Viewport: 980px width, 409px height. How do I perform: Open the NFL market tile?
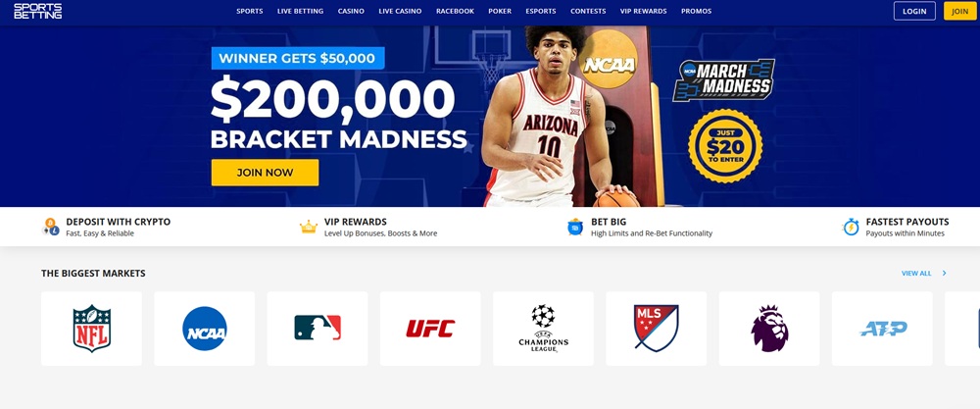coord(91,329)
